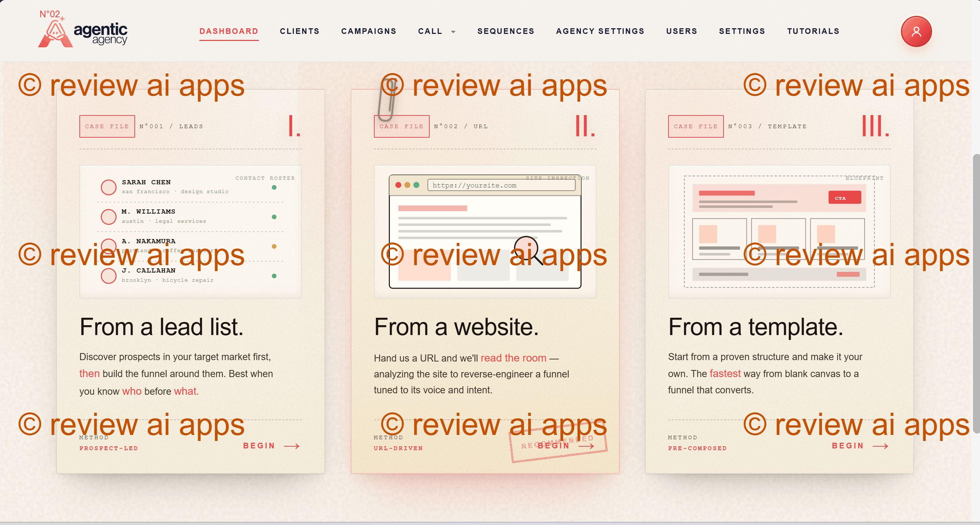
Task: Click the 'N°003 / TEMPLATE' label
Action: click(767, 126)
